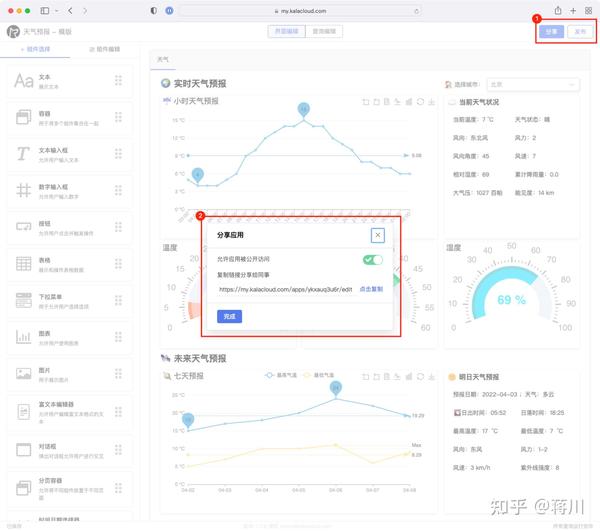Click the 发布 publish button
The width and height of the screenshot is (600, 531).
coord(580,32)
